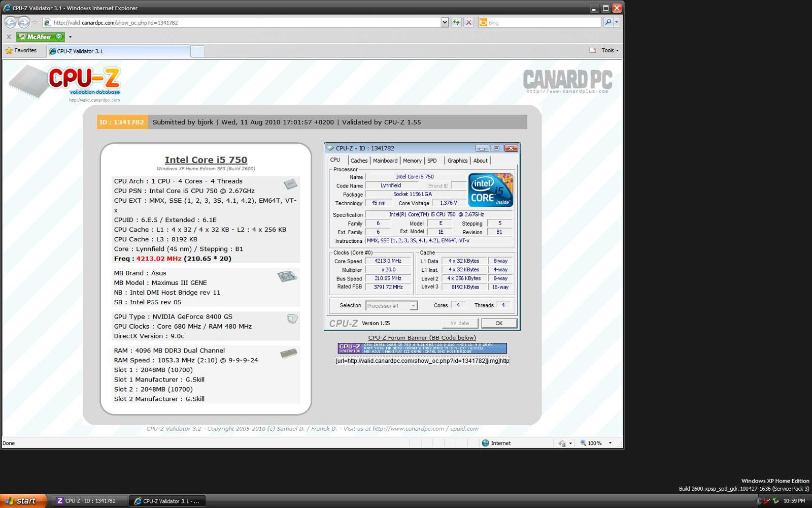Switch to the SPD tab in CPU-Z

click(432, 161)
